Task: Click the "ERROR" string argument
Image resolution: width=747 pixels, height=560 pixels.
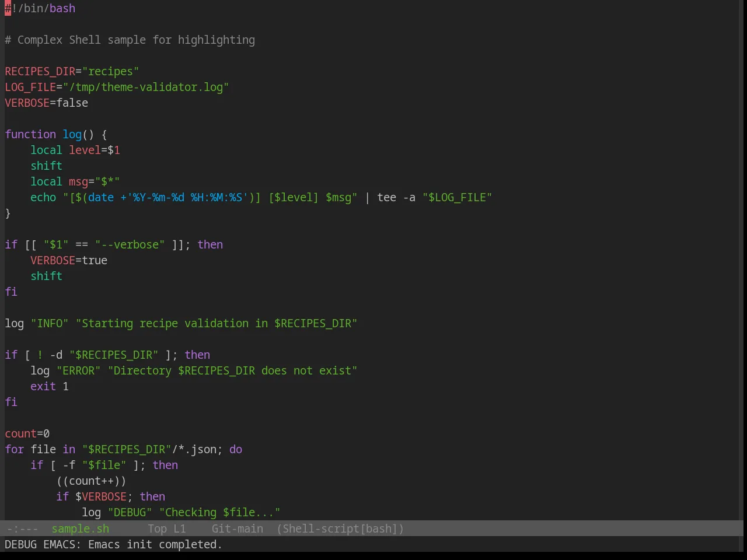Action: tap(79, 370)
